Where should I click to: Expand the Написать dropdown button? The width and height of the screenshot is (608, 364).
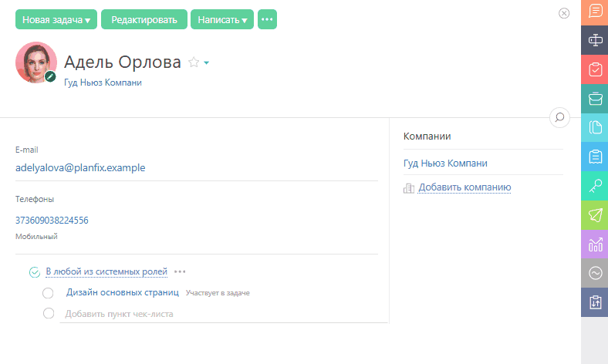[x=222, y=19]
